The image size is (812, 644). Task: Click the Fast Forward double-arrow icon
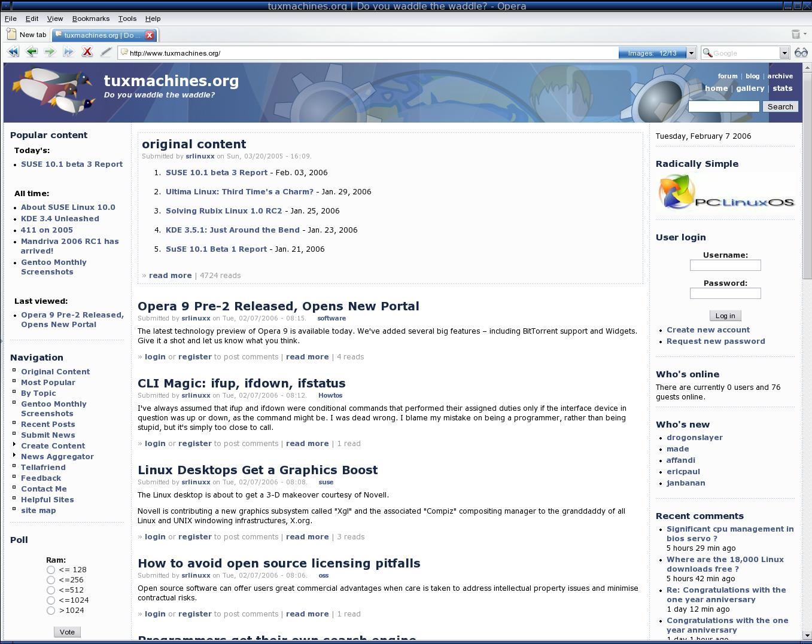pyautogui.click(x=68, y=53)
